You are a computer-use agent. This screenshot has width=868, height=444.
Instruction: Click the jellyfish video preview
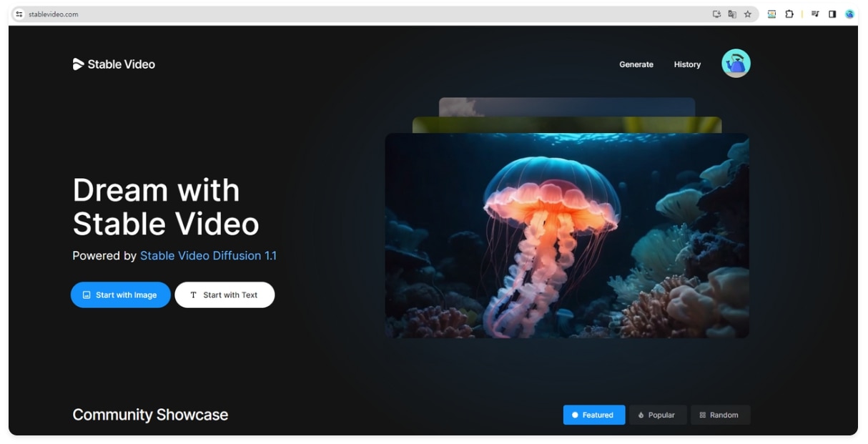pyautogui.click(x=567, y=236)
